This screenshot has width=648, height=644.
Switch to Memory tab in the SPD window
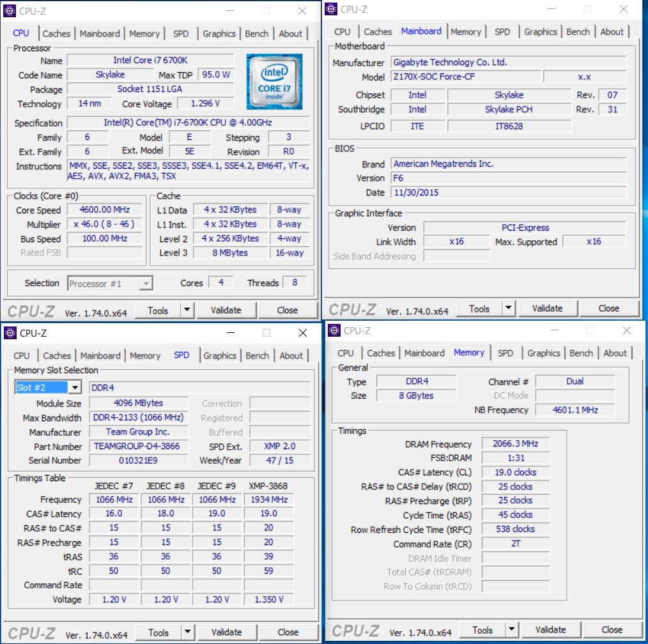145,356
